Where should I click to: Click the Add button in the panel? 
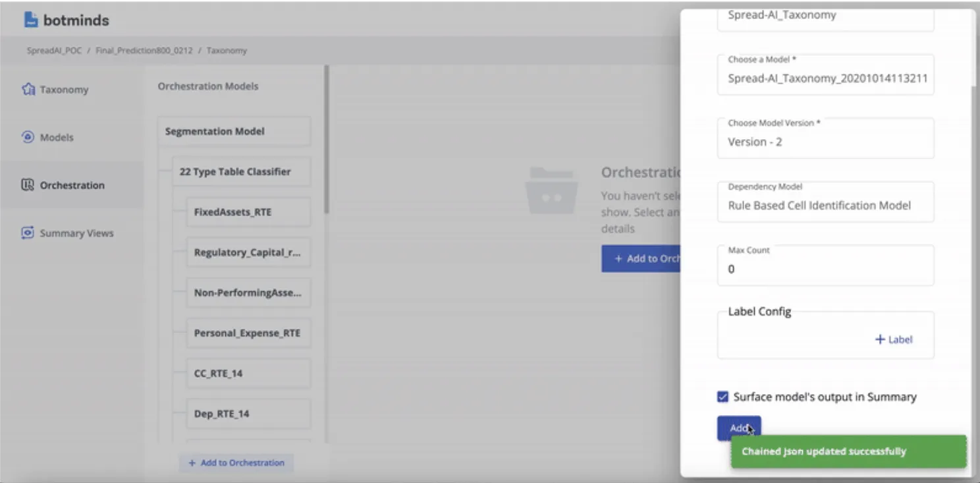click(739, 428)
